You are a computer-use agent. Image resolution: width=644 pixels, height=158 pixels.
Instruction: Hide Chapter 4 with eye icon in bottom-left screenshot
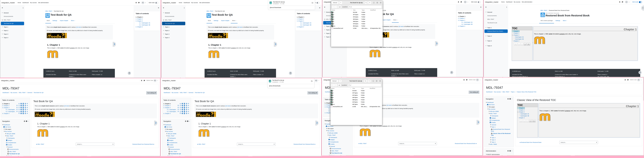coord(25,113)
